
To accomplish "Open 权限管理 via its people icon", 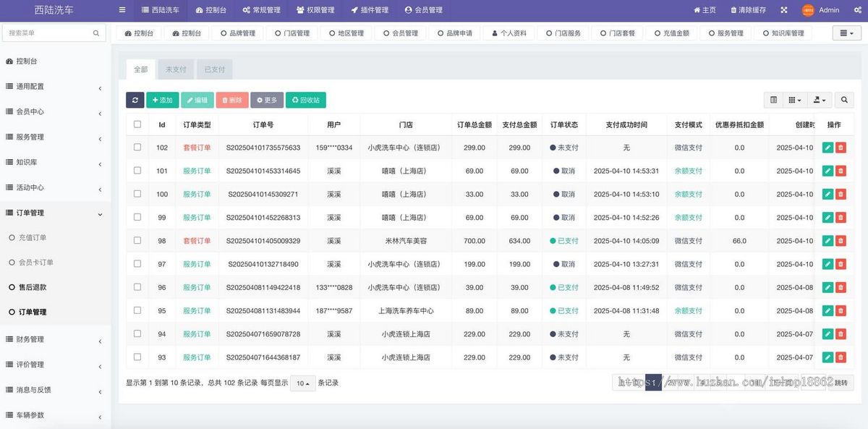I will point(302,10).
